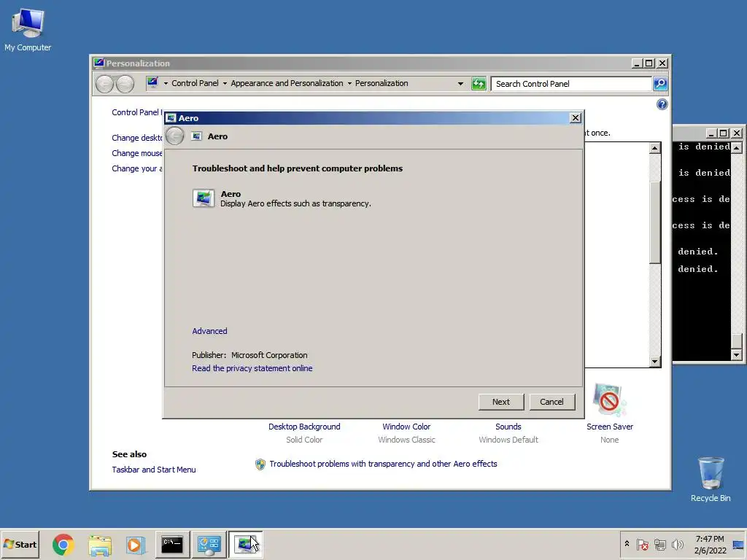
Task: Close the Aero dialog with X
Action: pyautogui.click(x=576, y=117)
